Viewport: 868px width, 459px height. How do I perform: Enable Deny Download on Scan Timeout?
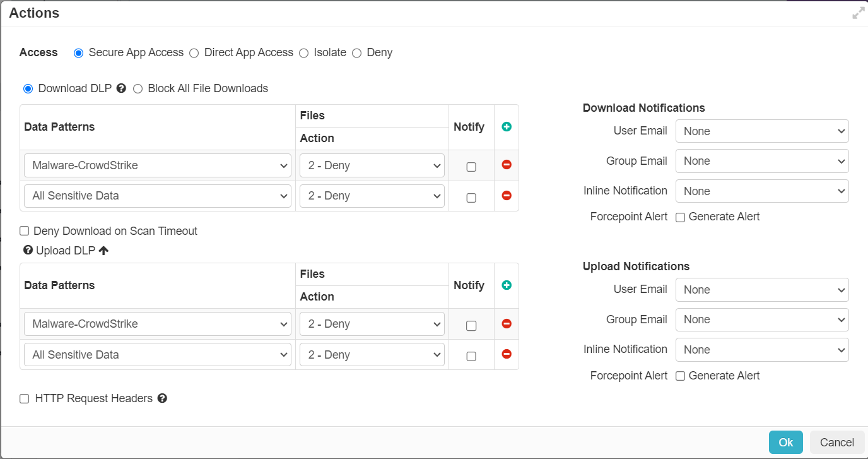coord(25,231)
